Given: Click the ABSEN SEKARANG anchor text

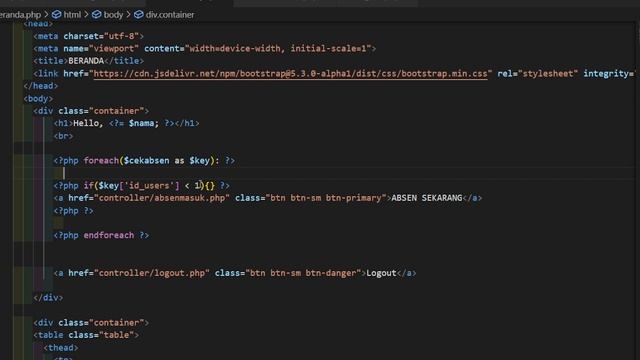Looking at the screenshot, I should coord(427,198).
